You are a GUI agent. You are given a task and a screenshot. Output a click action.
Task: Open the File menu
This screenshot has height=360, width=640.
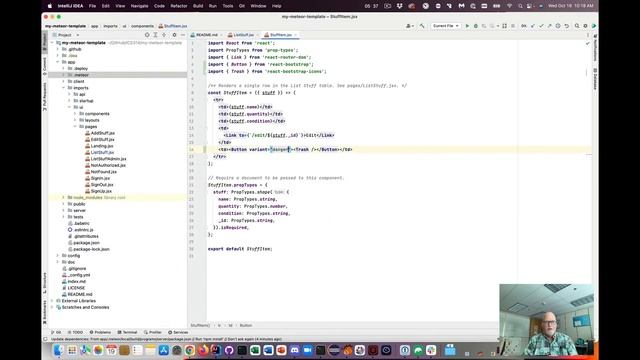tap(92, 6)
